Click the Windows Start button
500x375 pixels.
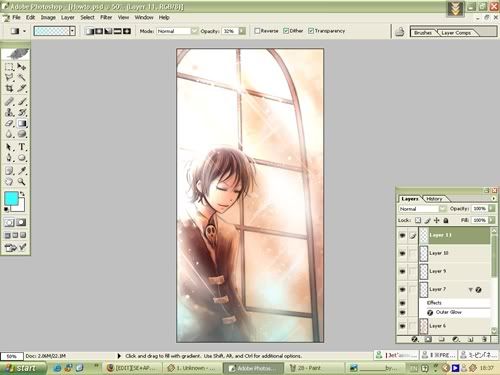pos(23,368)
